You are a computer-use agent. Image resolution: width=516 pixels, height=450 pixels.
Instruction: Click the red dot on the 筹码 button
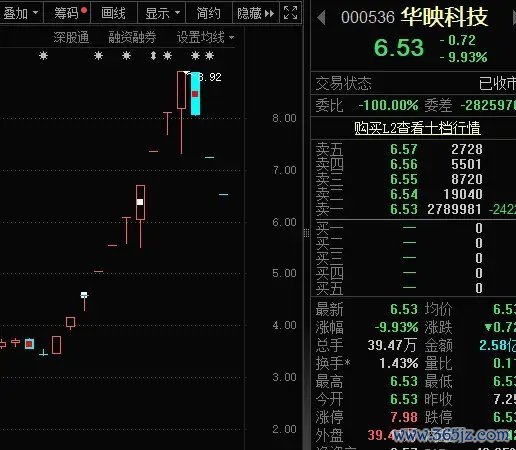pyautogui.click(x=84, y=10)
